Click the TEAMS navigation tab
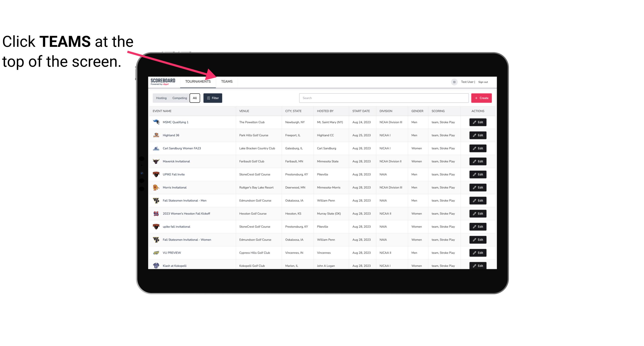 click(226, 81)
